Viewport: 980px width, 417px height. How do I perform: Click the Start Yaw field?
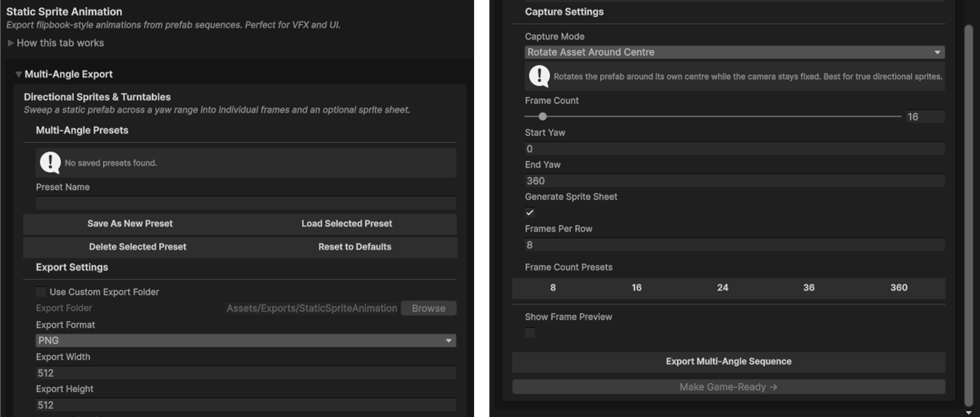click(x=735, y=149)
